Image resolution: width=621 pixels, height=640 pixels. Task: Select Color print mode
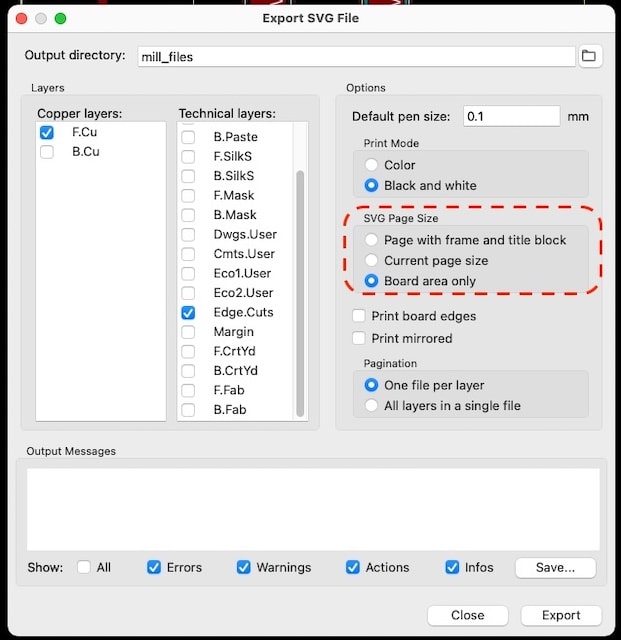pyautogui.click(x=371, y=165)
